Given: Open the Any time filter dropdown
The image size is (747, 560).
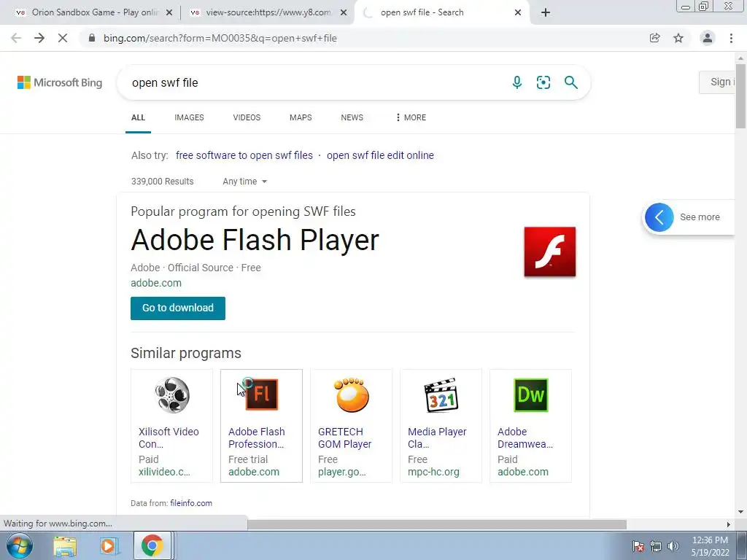Looking at the screenshot, I should click(x=245, y=182).
